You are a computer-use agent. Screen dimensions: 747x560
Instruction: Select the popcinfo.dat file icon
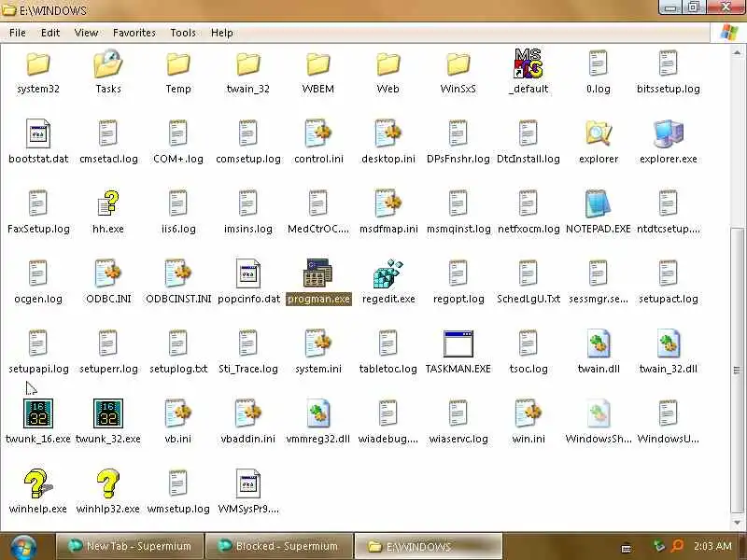click(248, 273)
